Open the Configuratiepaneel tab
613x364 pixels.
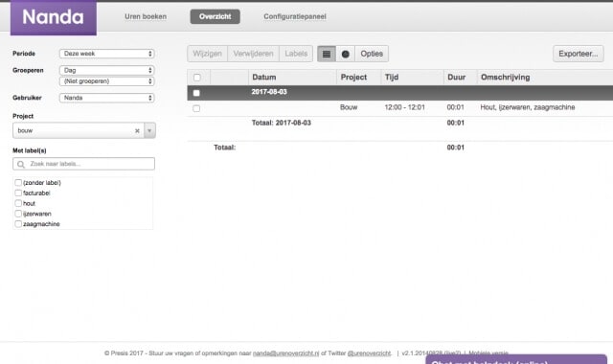coord(295,16)
